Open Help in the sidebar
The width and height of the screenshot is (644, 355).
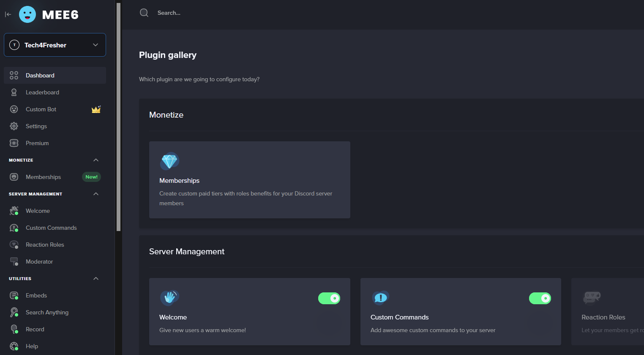55,346
